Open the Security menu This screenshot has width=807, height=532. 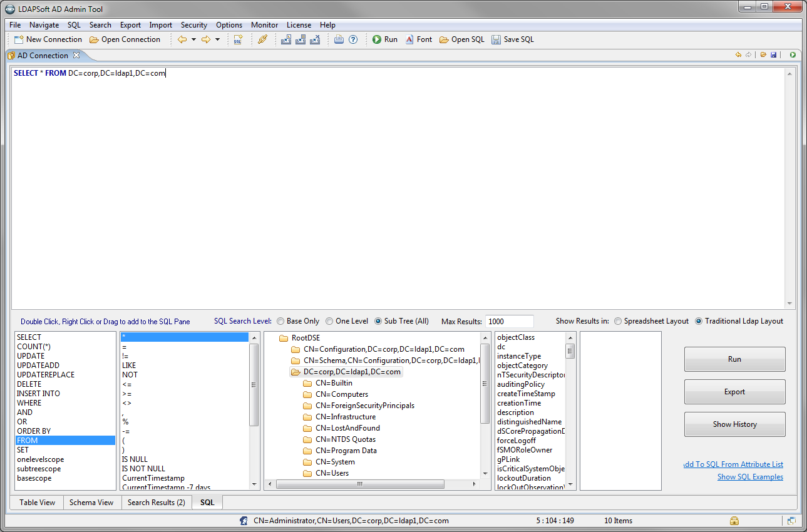point(193,25)
